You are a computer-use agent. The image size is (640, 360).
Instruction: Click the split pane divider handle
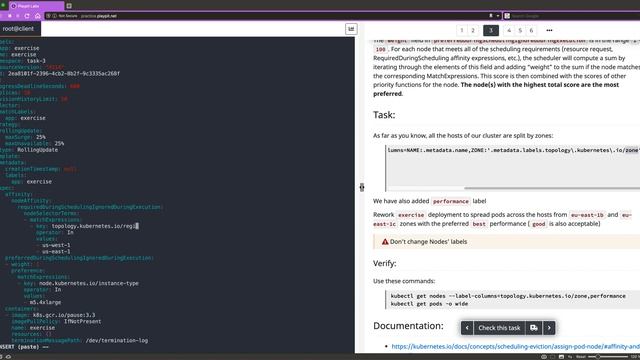[362, 187]
